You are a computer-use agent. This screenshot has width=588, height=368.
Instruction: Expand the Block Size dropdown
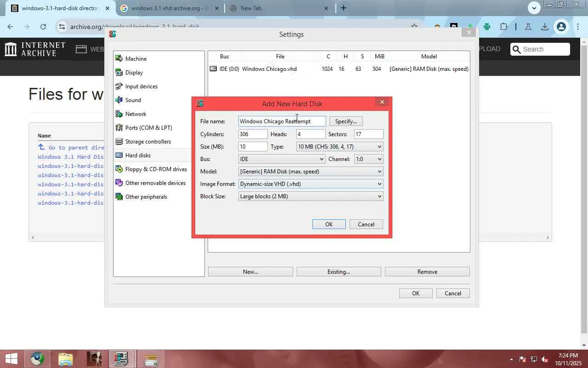tap(311, 196)
